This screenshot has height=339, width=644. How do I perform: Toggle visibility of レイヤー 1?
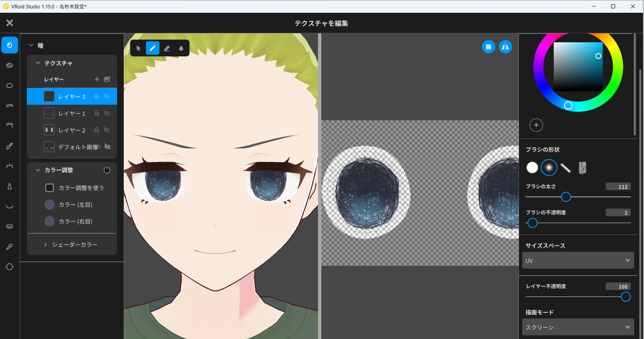pyautogui.click(x=107, y=113)
